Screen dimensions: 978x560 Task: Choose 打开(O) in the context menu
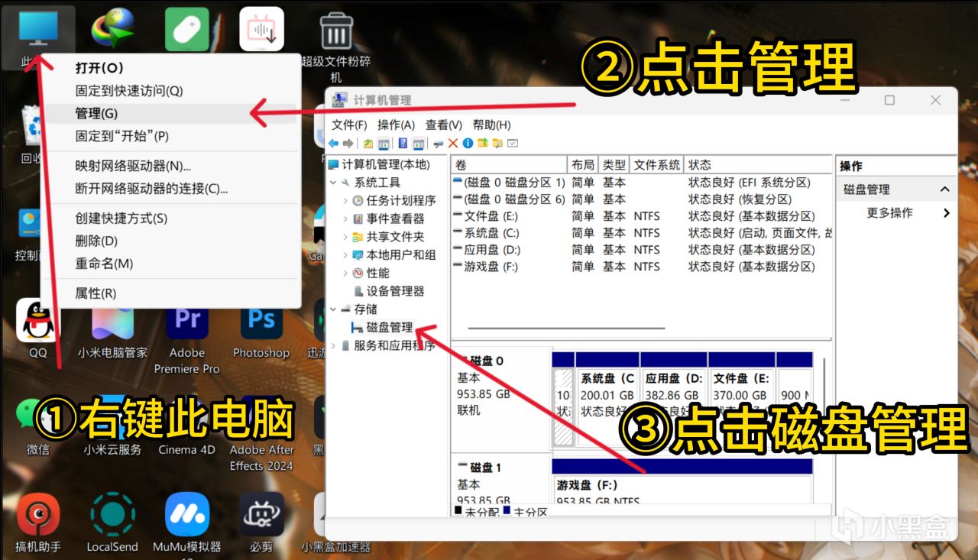click(x=171, y=68)
